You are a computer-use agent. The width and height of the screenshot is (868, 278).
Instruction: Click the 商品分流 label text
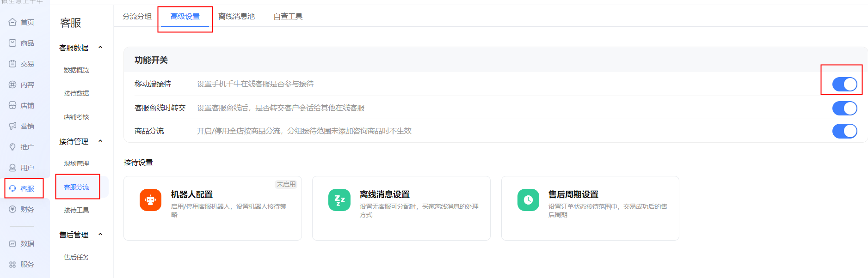point(149,131)
